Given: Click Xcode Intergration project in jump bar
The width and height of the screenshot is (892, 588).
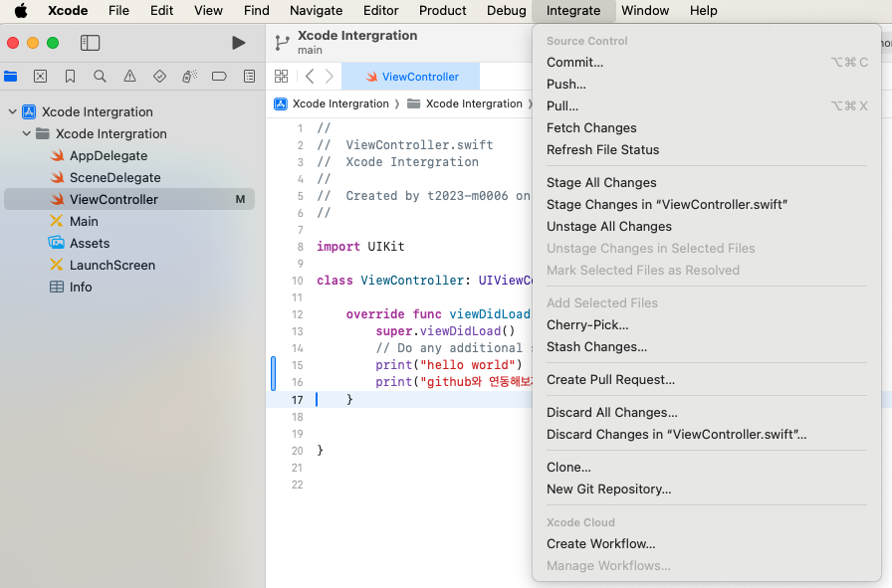Looking at the screenshot, I should coord(332,103).
